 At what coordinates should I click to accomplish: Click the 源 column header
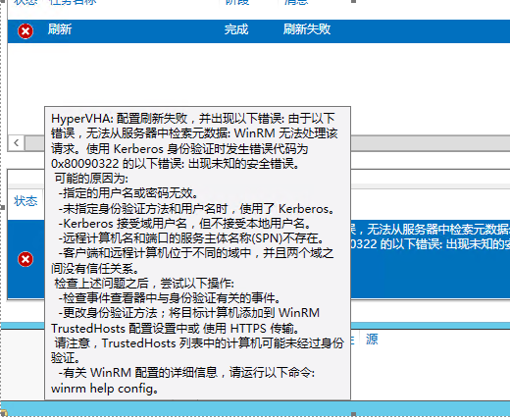pos(372,340)
